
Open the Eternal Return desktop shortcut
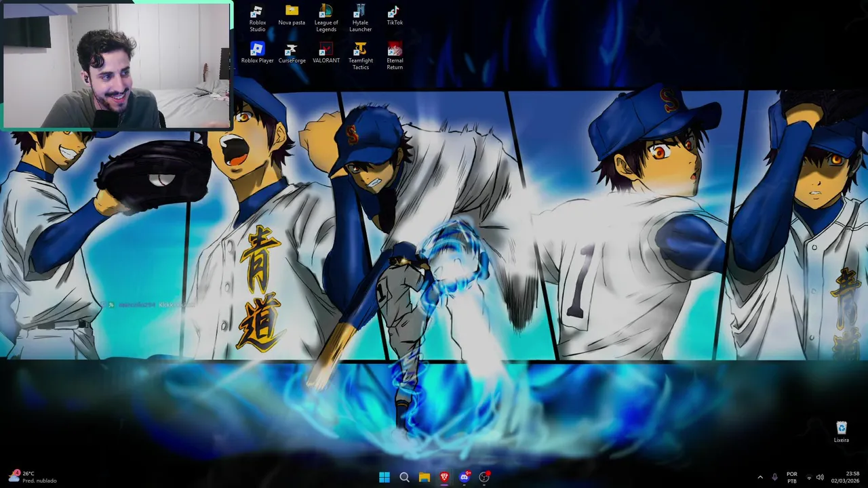click(x=395, y=56)
